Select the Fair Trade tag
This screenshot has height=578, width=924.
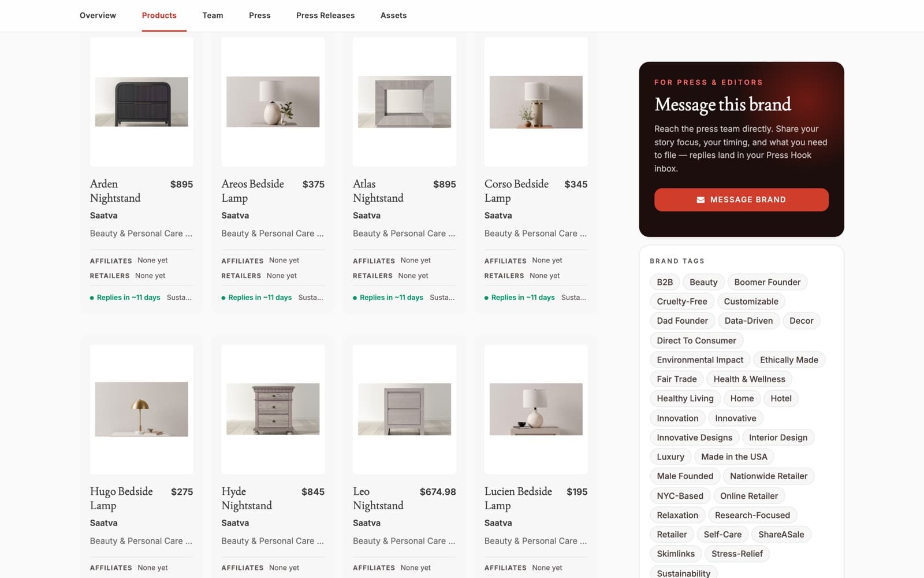(x=677, y=379)
